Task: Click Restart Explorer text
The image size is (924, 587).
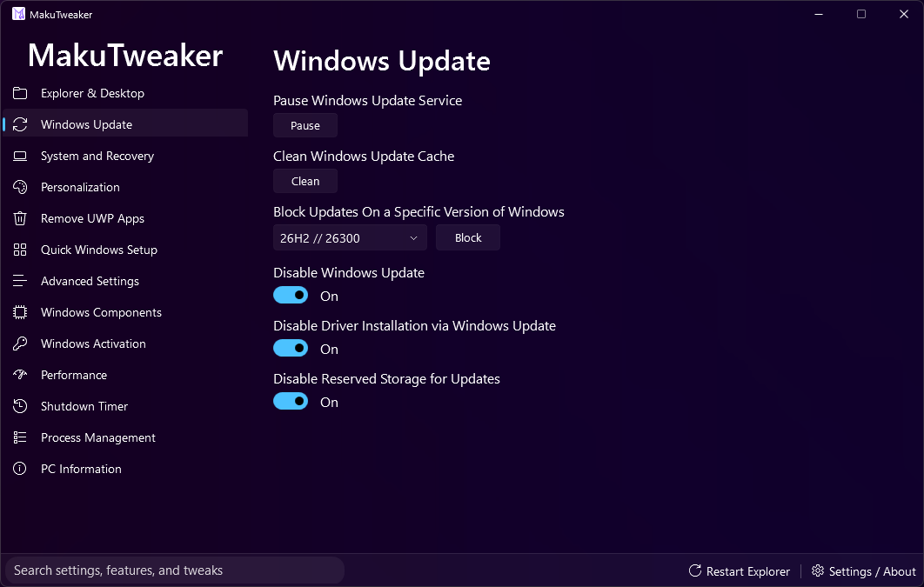Action: point(747,571)
